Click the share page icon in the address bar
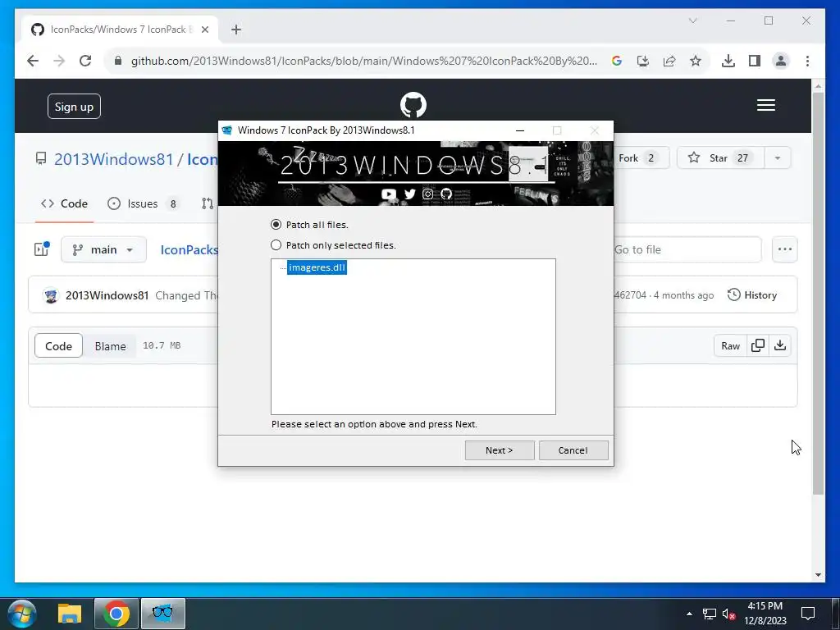 pyautogui.click(x=669, y=61)
